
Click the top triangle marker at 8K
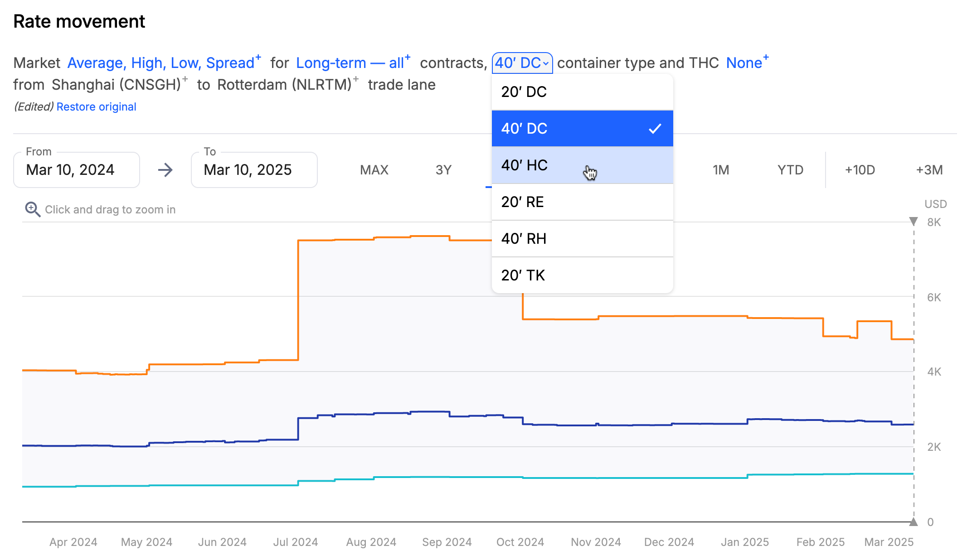(914, 222)
